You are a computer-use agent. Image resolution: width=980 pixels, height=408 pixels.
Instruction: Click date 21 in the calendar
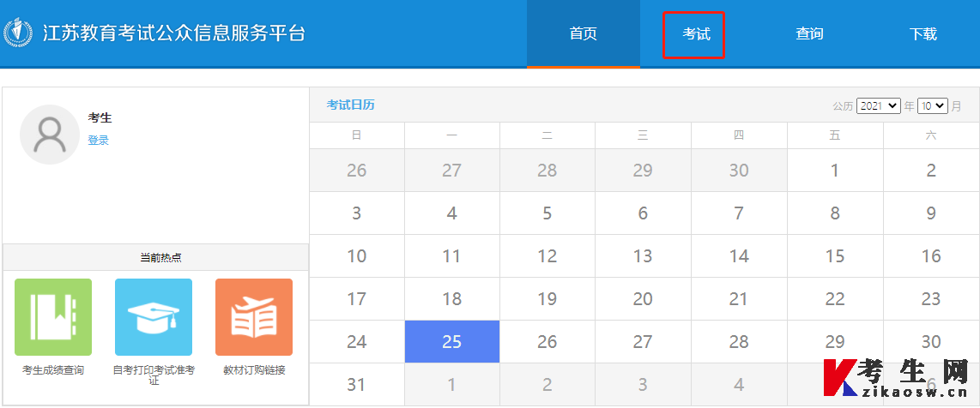tap(739, 299)
